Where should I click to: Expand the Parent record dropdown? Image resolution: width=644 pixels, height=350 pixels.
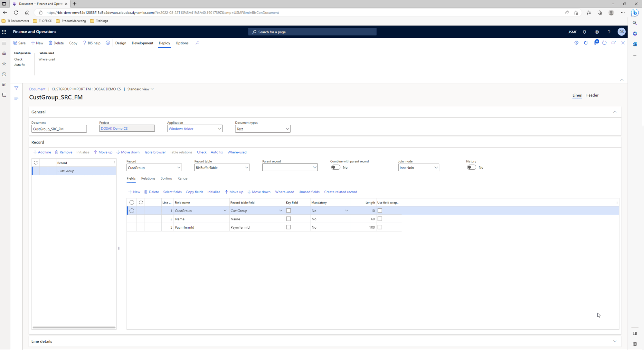pos(315,167)
